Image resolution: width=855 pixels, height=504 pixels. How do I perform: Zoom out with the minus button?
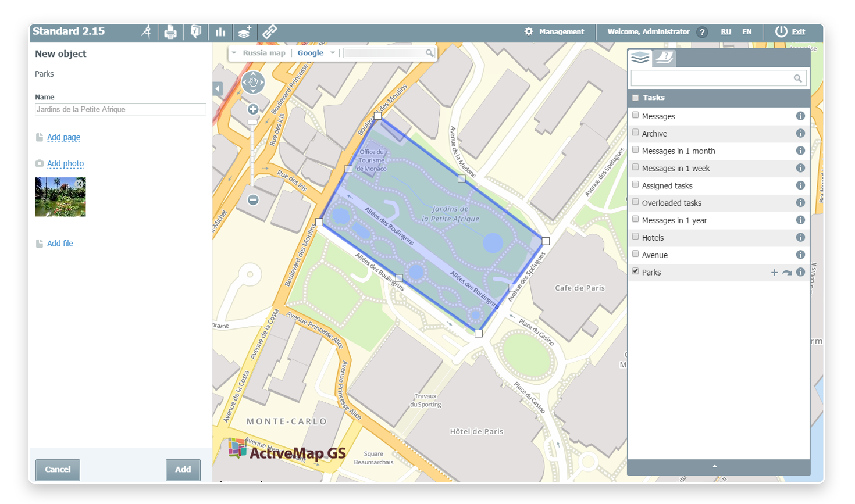pyautogui.click(x=253, y=200)
